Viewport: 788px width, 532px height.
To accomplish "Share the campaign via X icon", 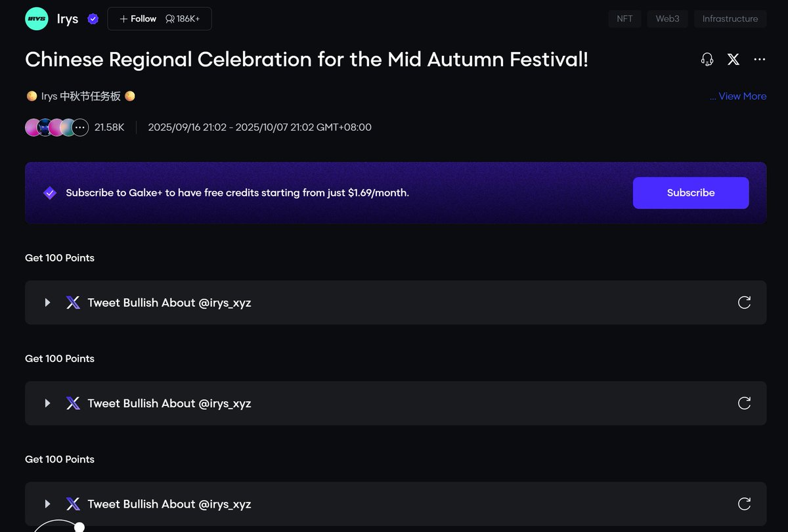I will pyautogui.click(x=733, y=60).
